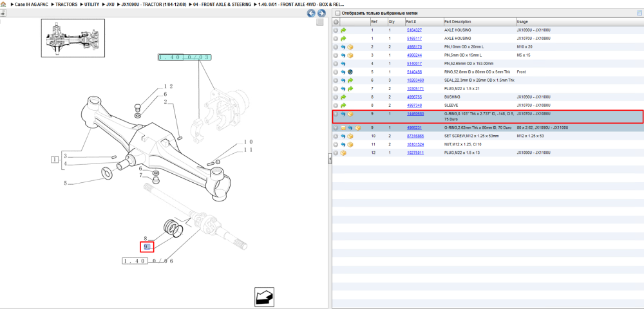Screen dimensions: 644x309
Task: Click blue arrow icon in 4988170 row
Action: point(343,47)
